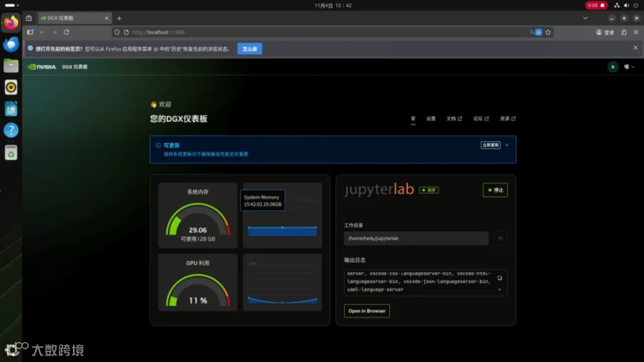Click the 立即更新 update now button
The height and width of the screenshot is (362, 644).
pyautogui.click(x=490, y=145)
